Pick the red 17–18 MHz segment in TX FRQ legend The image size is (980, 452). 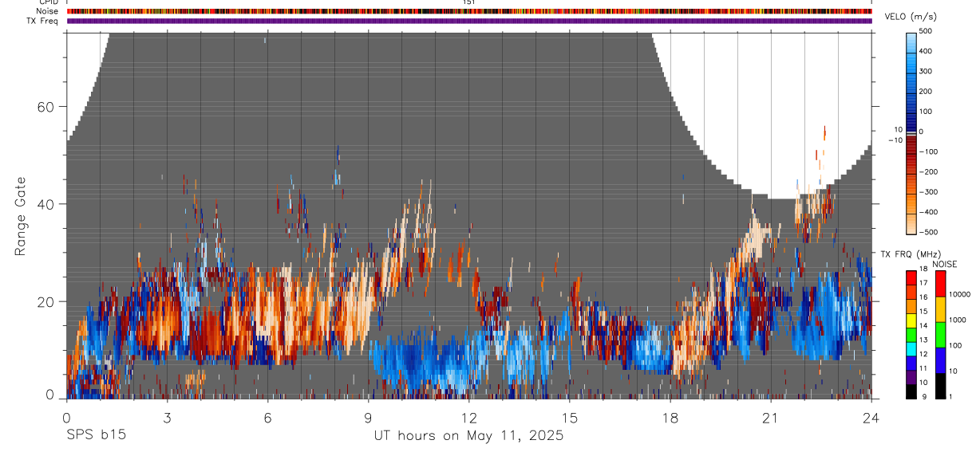coord(911,277)
